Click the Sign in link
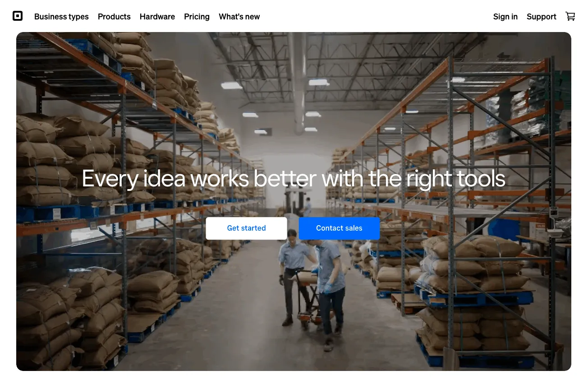This screenshot has width=588, height=380. (x=505, y=17)
